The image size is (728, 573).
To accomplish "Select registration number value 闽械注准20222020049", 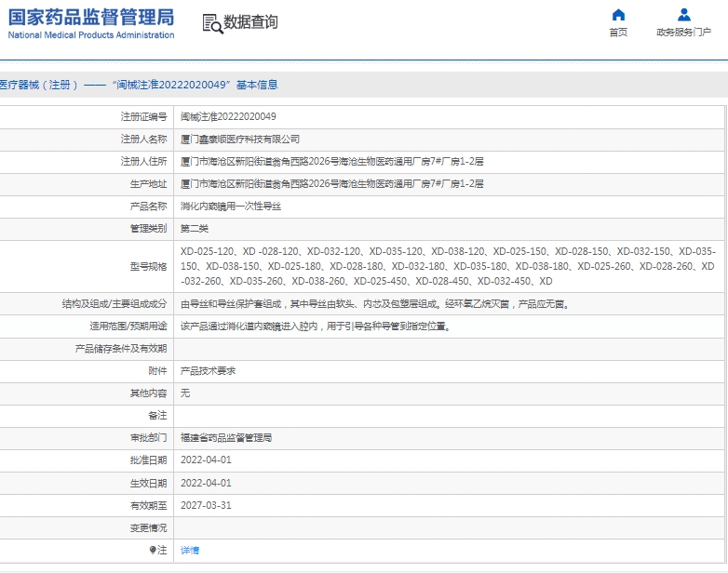I will [x=228, y=116].
